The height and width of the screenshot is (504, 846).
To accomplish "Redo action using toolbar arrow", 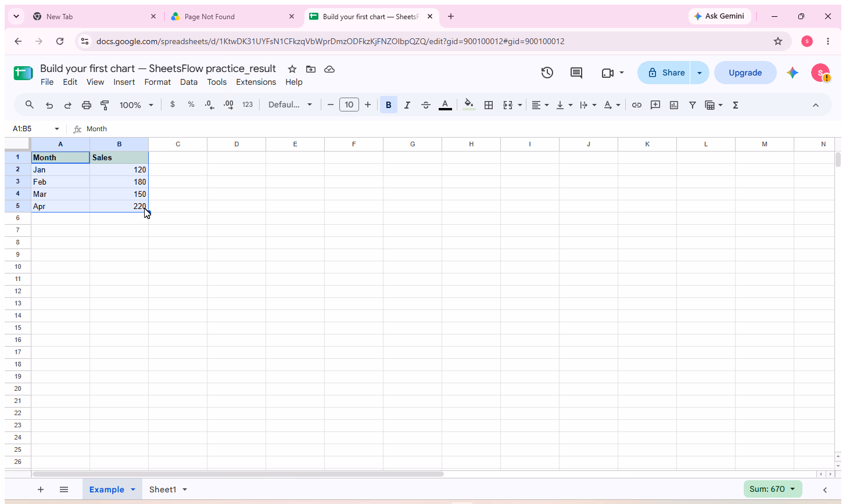I will coord(68,105).
